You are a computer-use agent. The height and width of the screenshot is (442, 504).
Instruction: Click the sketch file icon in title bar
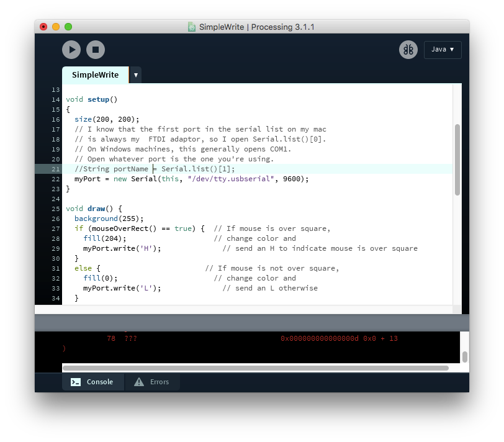(192, 27)
